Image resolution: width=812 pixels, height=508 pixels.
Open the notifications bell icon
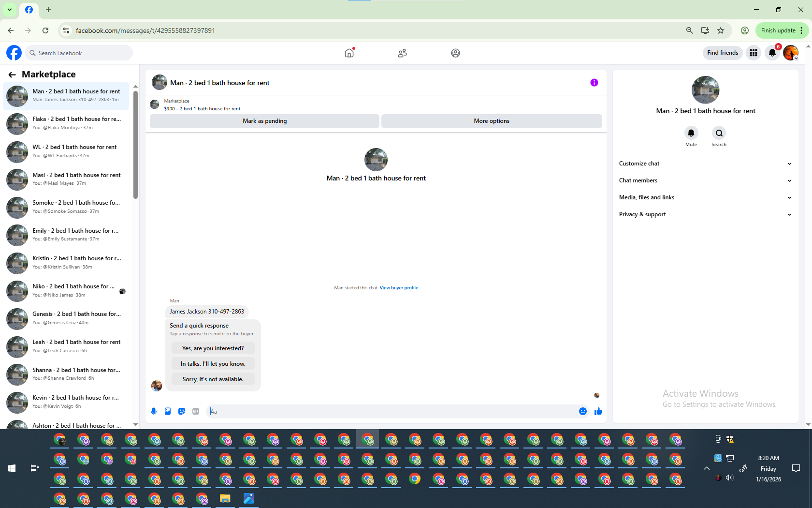tap(772, 53)
